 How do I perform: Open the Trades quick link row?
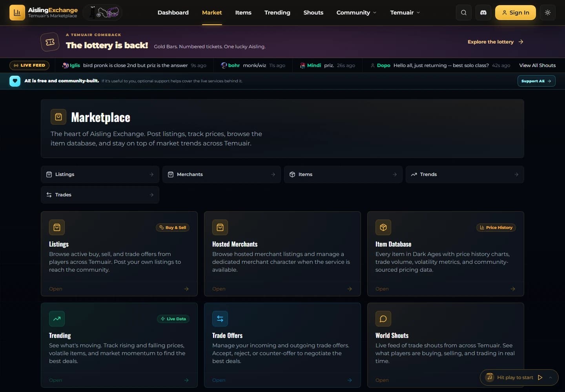point(100,195)
